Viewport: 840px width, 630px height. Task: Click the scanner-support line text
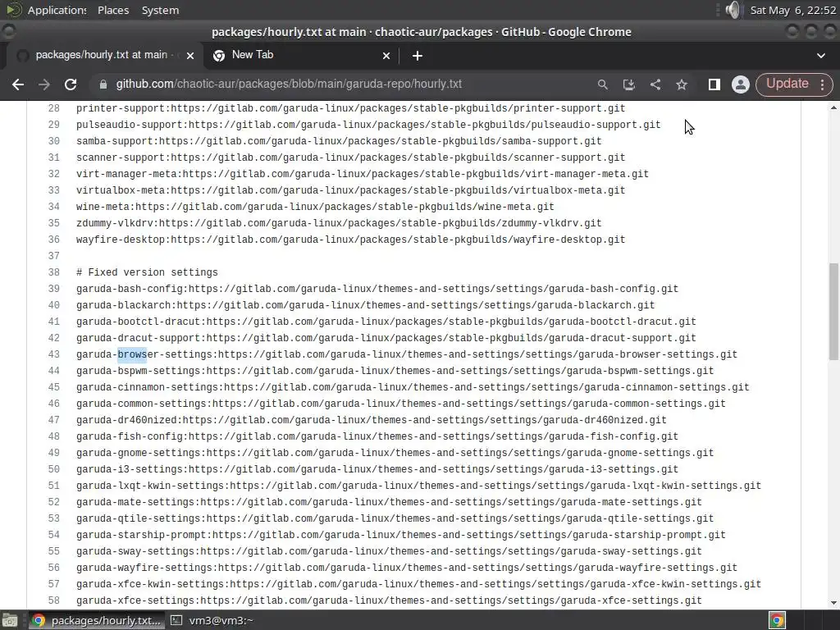click(x=350, y=157)
